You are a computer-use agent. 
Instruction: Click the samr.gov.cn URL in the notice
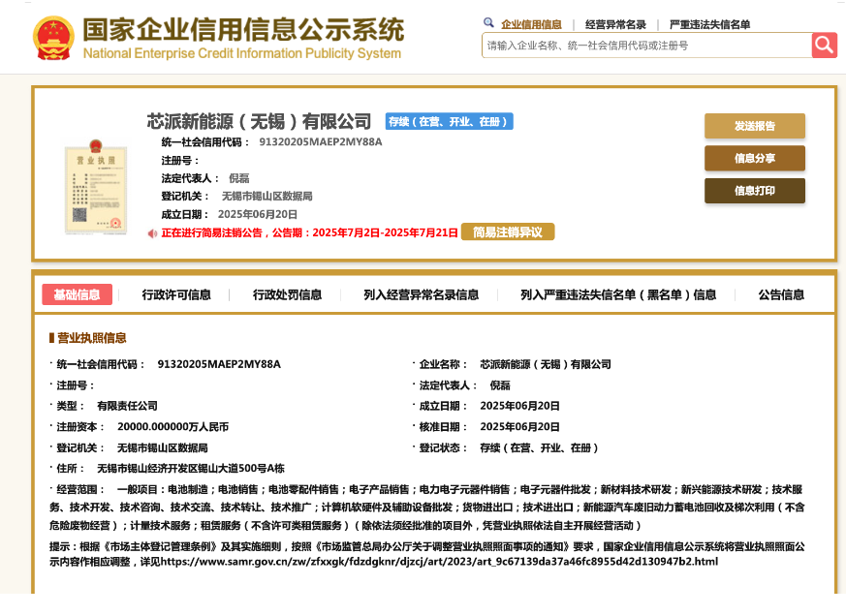pyautogui.click(x=440, y=562)
